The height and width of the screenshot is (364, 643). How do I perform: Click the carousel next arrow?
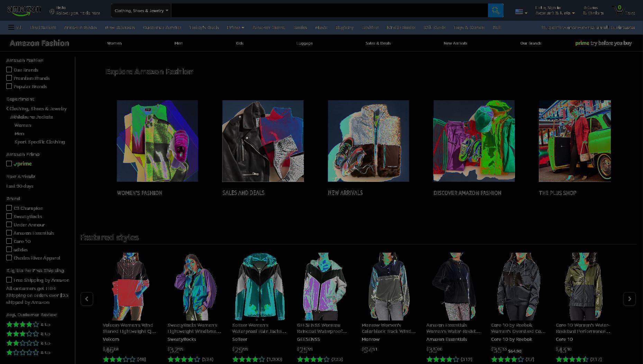pyautogui.click(x=629, y=299)
